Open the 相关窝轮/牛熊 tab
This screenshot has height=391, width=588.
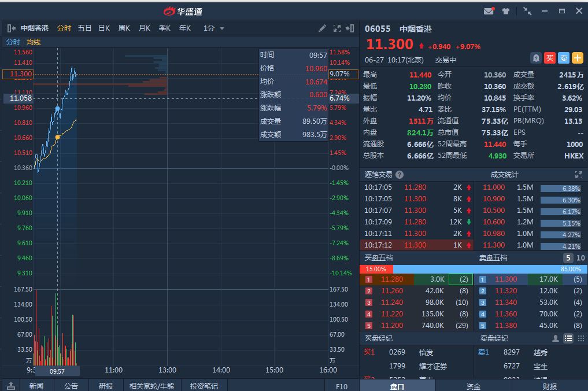(152, 386)
